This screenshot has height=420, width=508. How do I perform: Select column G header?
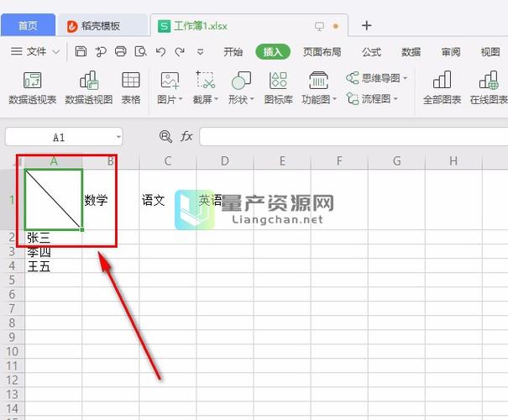(396, 161)
